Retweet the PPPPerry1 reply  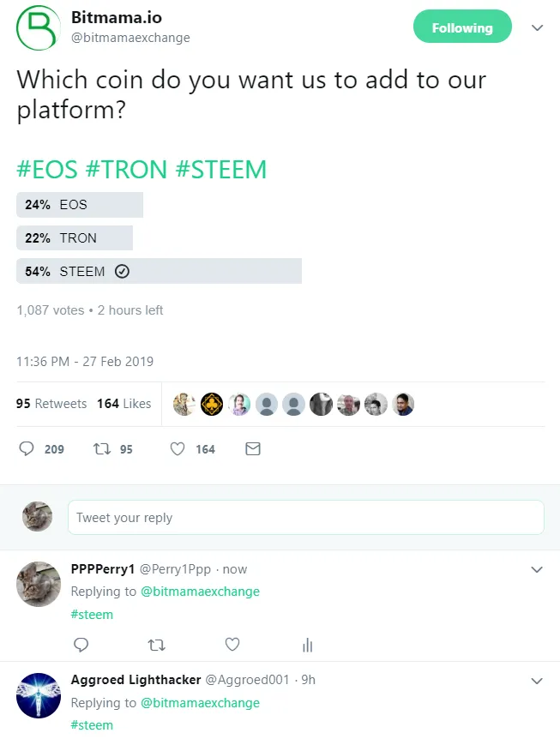click(x=156, y=645)
